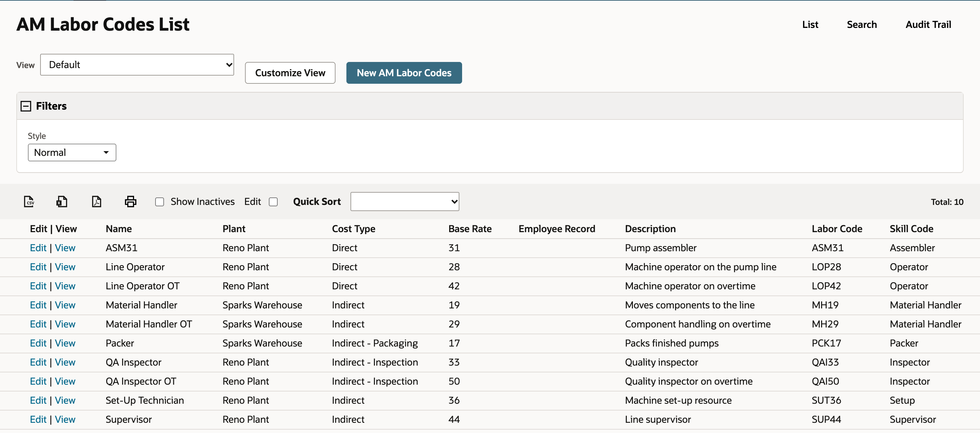This screenshot has height=433, width=980.
Task: Edit the Material Handler OT row
Action: coord(38,324)
